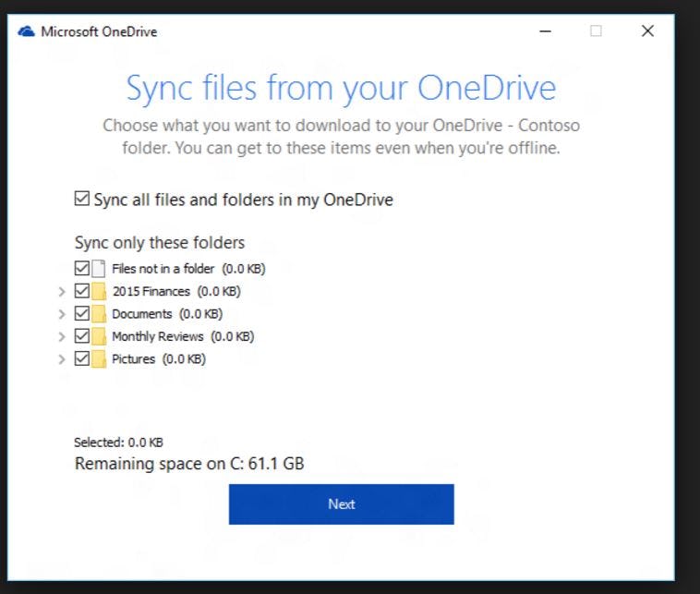
Task: Click the disabled maximize button in title bar
Action: tap(596, 30)
